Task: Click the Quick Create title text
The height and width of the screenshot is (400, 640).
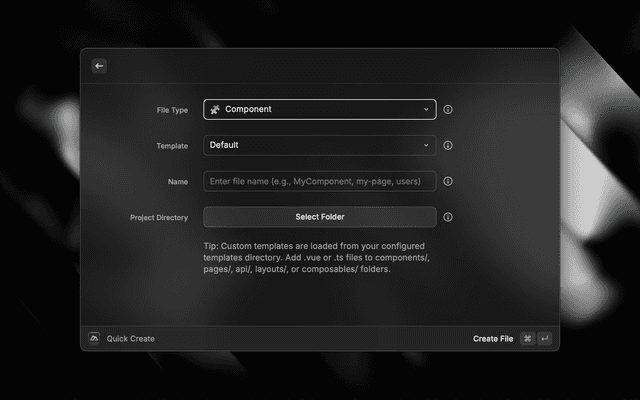Action: pyautogui.click(x=131, y=339)
